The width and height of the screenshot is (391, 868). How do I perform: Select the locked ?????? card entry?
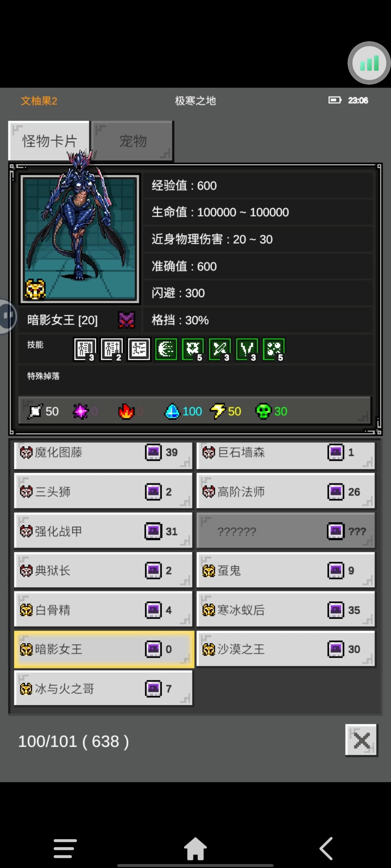coord(286,531)
